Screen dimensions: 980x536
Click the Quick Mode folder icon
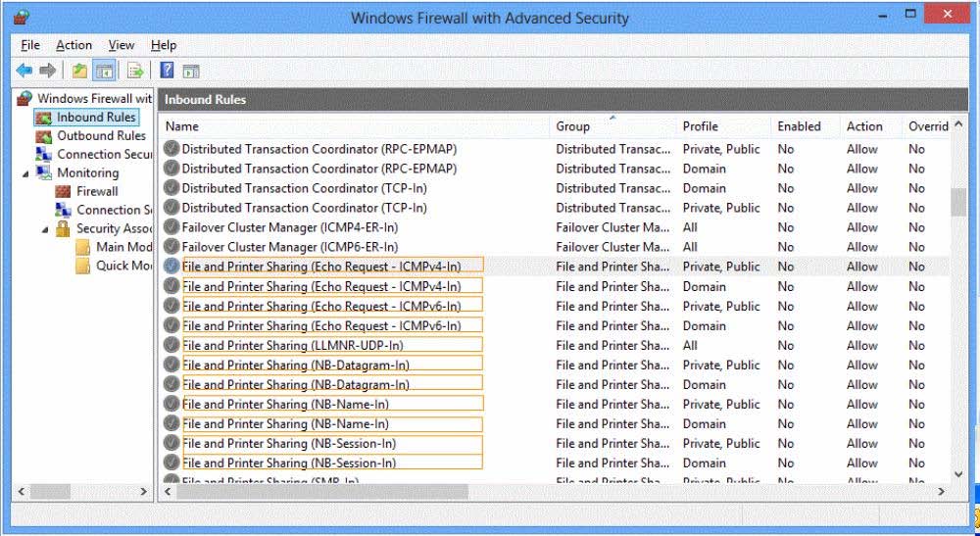coord(82,267)
